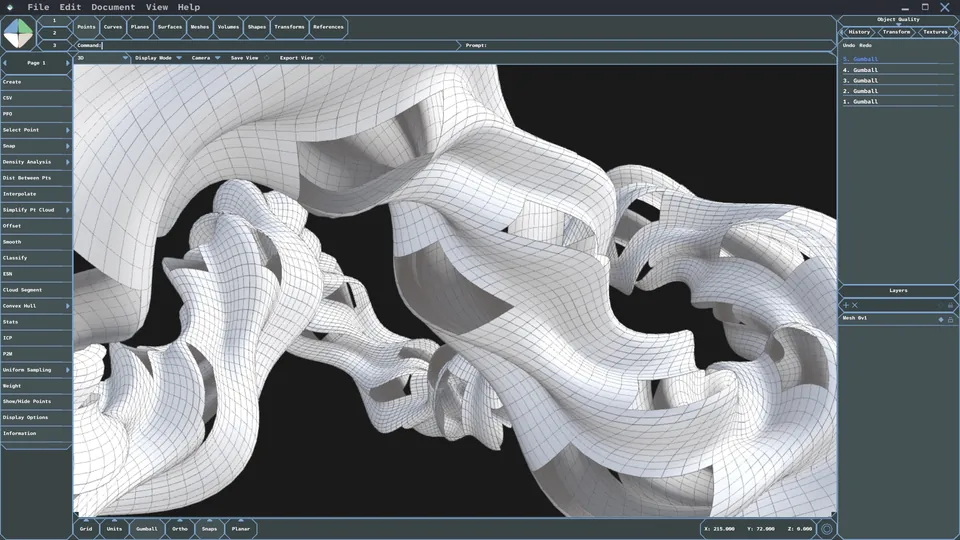Viewport: 960px width, 540px height.
Task: Open the Meshes toolbar tab
Action: [x=200, y=27]
